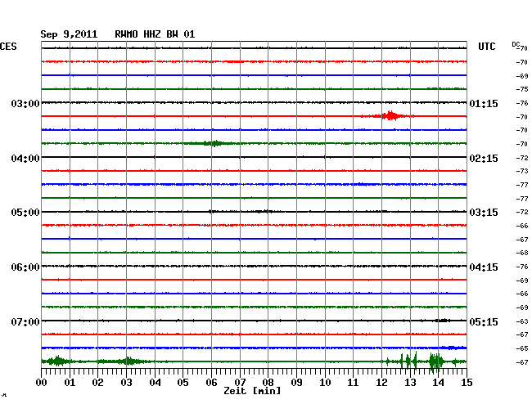Click the 04:15 UTC time label
The image size is (532, 404).
(x=484, y=267)
